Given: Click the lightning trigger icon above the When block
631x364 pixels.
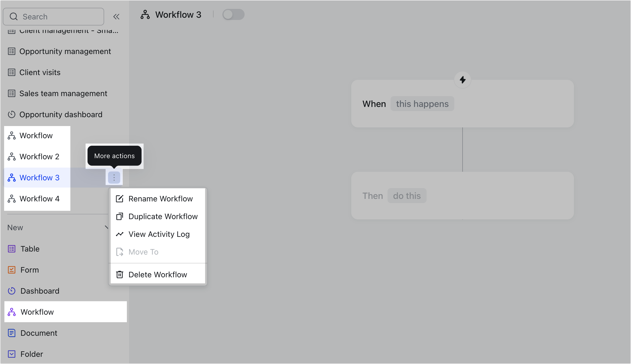Looking at the screenshot, I should [462, 80].
